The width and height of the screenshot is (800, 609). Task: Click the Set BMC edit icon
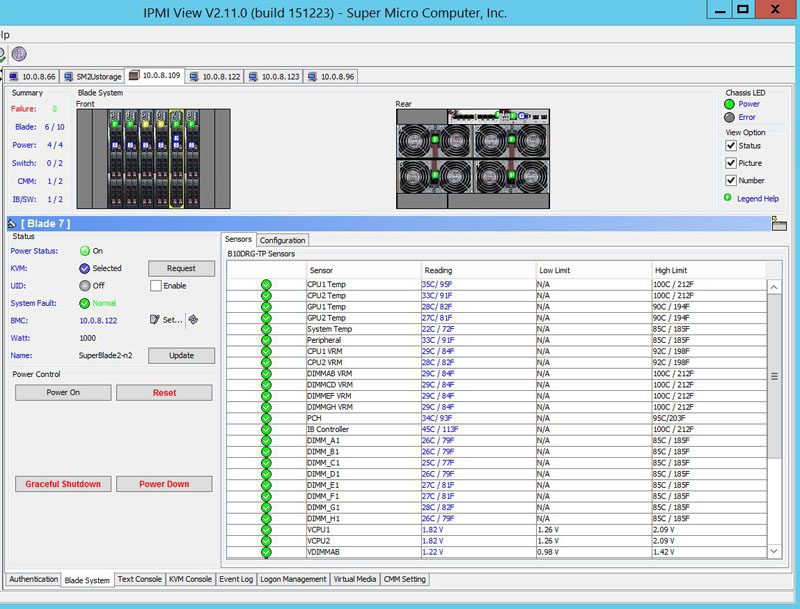(155, 320)
